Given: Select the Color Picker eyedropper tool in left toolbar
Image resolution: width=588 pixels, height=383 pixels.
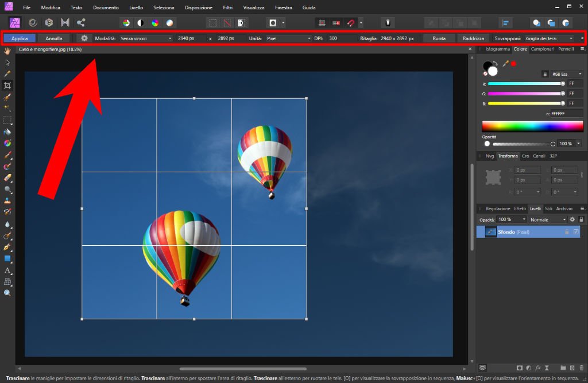Looking at the screenshot, I should tap(7, 74).
